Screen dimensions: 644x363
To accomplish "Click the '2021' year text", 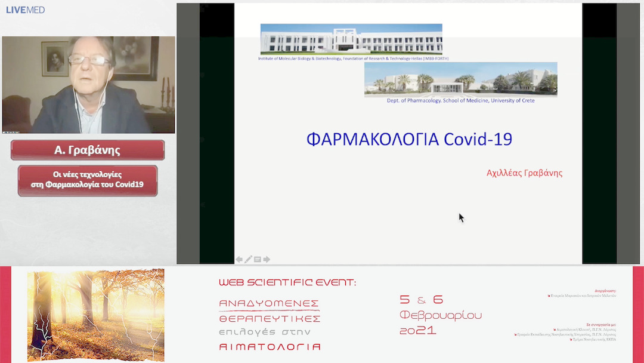I will point(417,331).
